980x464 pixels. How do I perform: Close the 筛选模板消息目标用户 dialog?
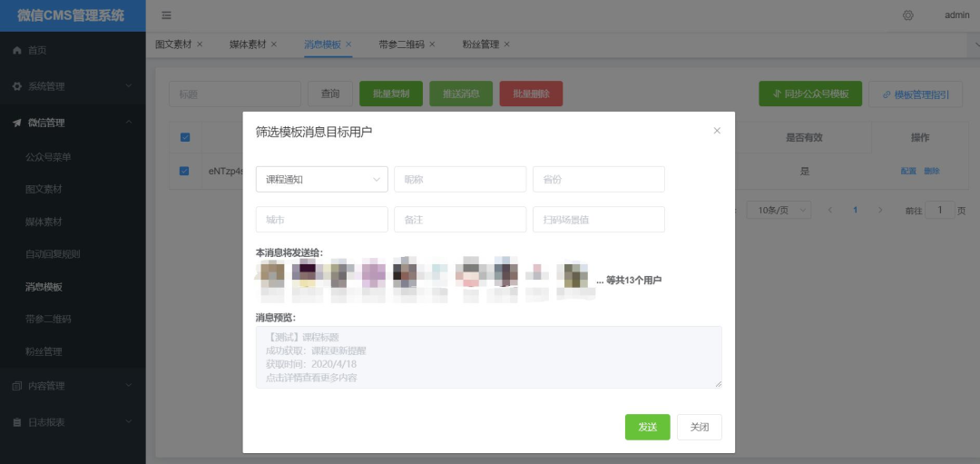[x=717, y=131]
